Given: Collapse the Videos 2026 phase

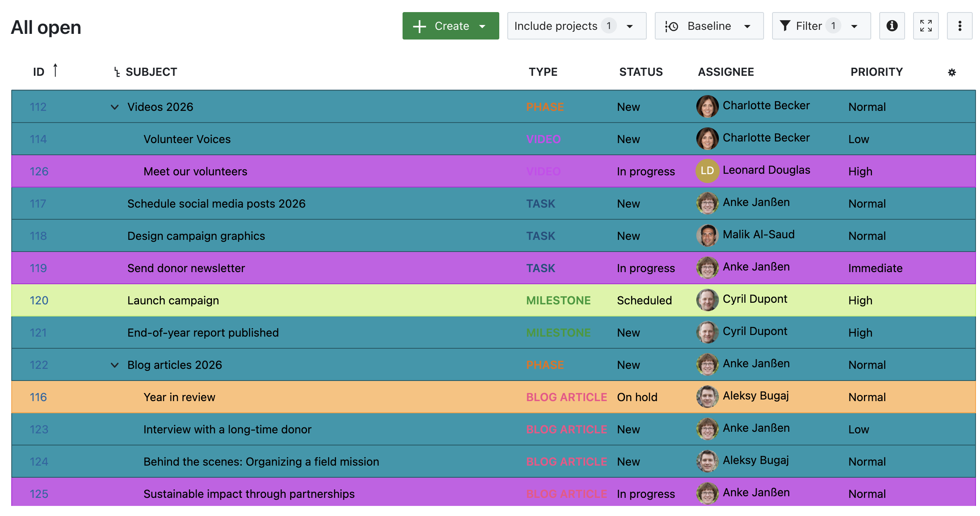Looking at the screenshot, I should (x=114, y=107).
